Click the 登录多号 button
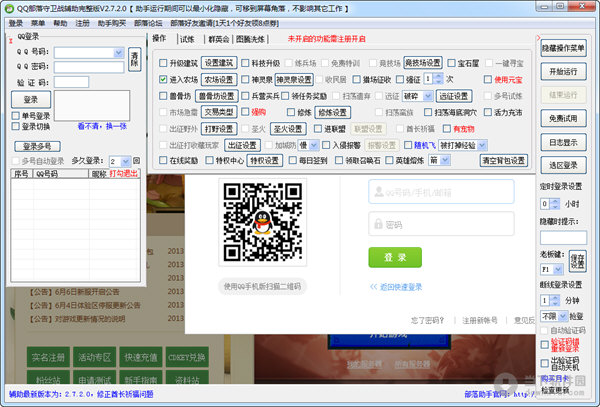Screen dimensions: 600x407 38,146
